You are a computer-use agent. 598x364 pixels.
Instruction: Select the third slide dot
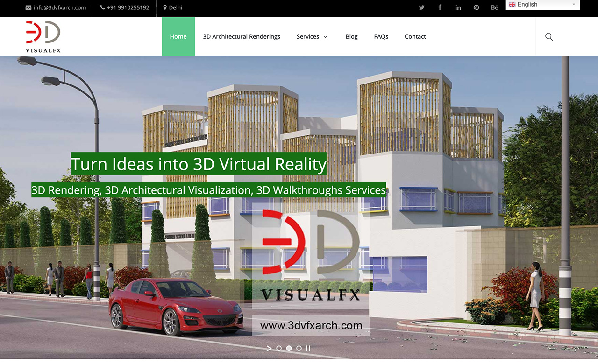point(299,348)
